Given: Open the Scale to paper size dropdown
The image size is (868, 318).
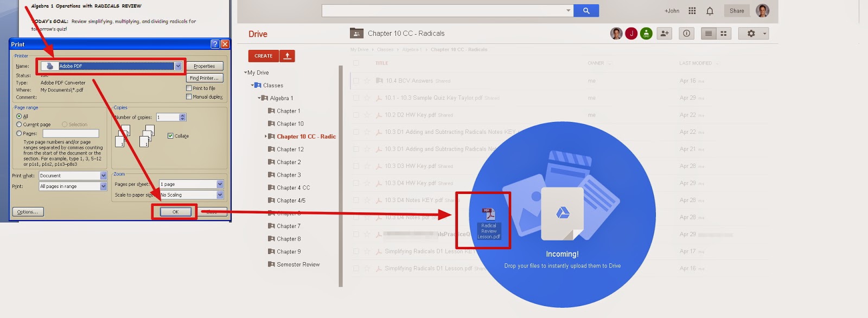Looking at the screenshot, I should [x=220, y=195].
